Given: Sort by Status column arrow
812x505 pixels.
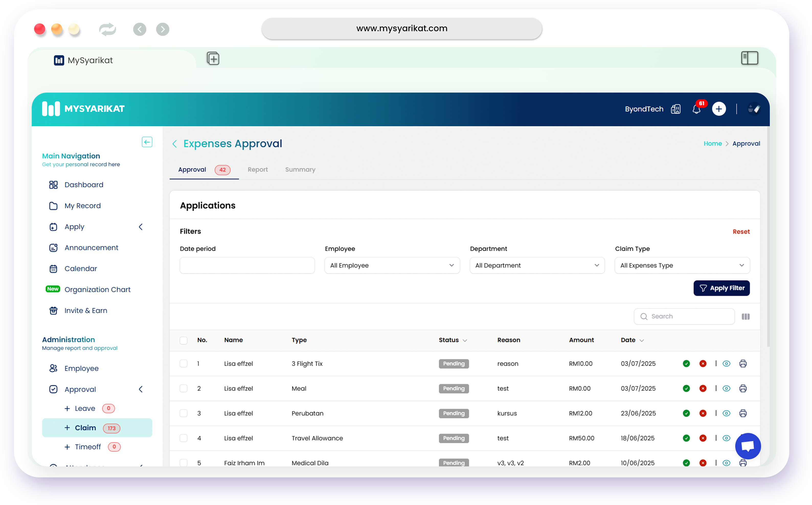Looking at the screenshot, I should click(x=465, y=340).
